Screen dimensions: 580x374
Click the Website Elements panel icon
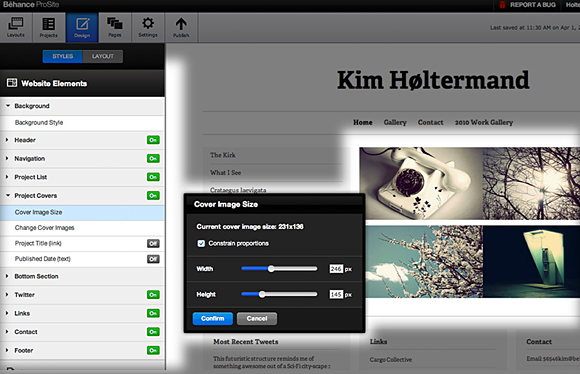(12, 83)
